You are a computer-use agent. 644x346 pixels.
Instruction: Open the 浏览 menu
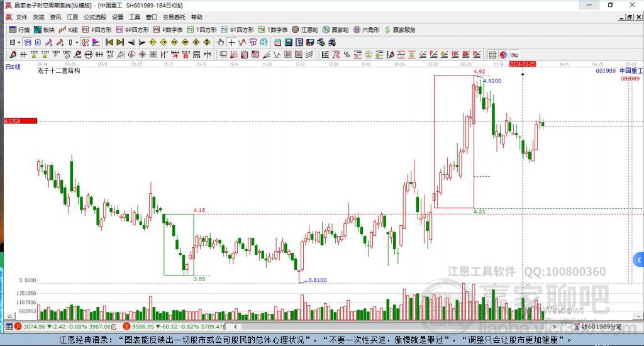[x=38, y=17]
